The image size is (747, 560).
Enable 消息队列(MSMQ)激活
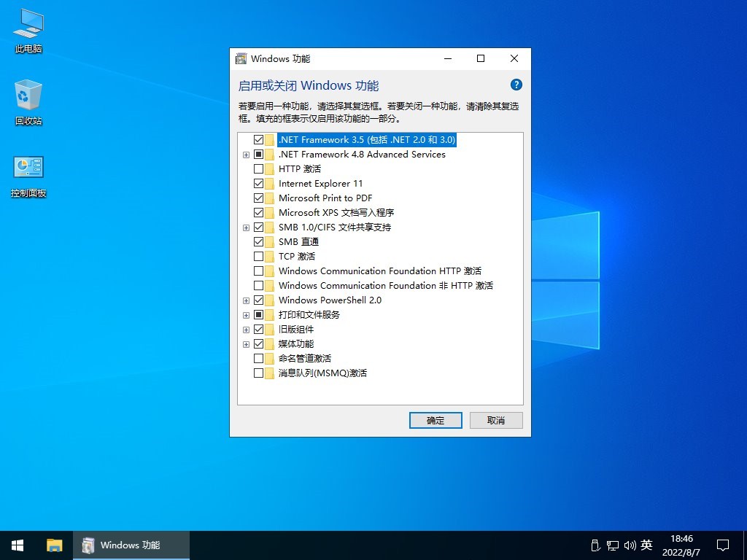tap(259, 373)
